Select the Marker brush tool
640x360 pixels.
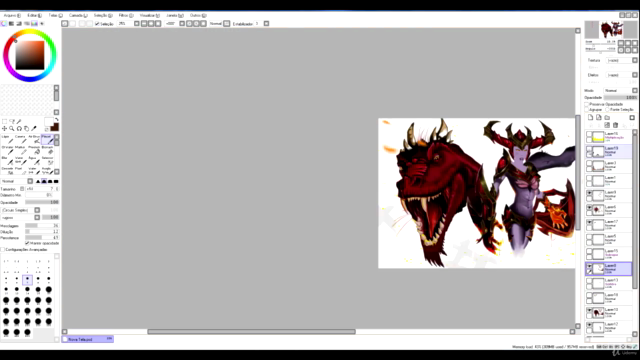[20, 150]
